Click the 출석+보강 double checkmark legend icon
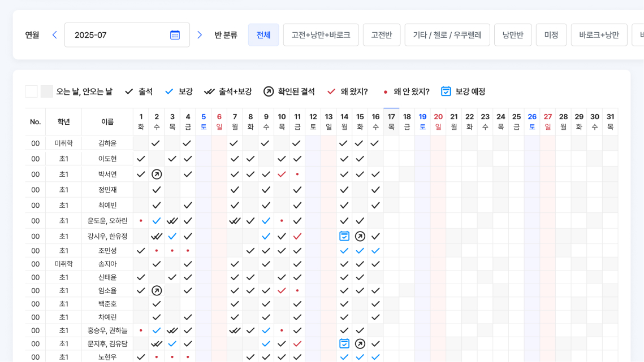 click(x=208, y=90)
